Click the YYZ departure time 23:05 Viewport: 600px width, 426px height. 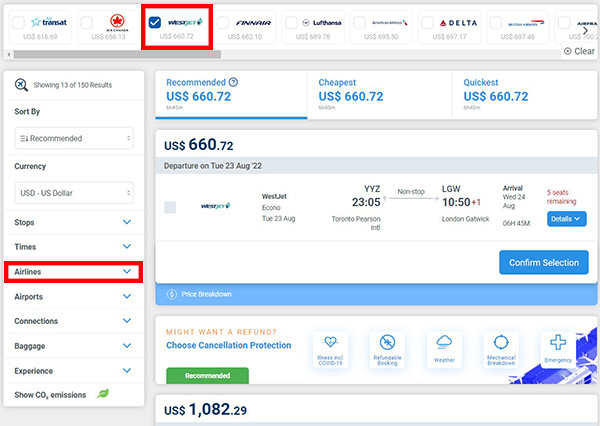click(x=366, y=202)
